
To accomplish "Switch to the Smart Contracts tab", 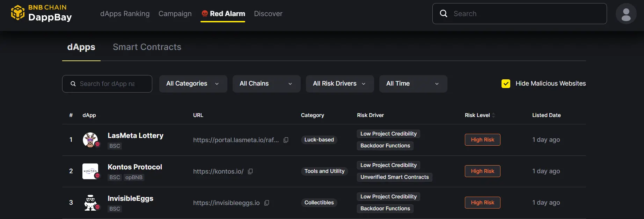I will point(147,47).
